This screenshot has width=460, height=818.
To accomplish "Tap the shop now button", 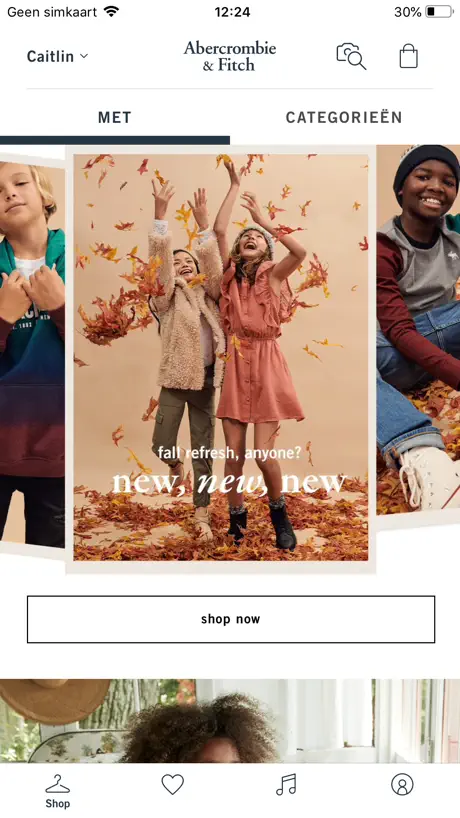I will [231, 619].
